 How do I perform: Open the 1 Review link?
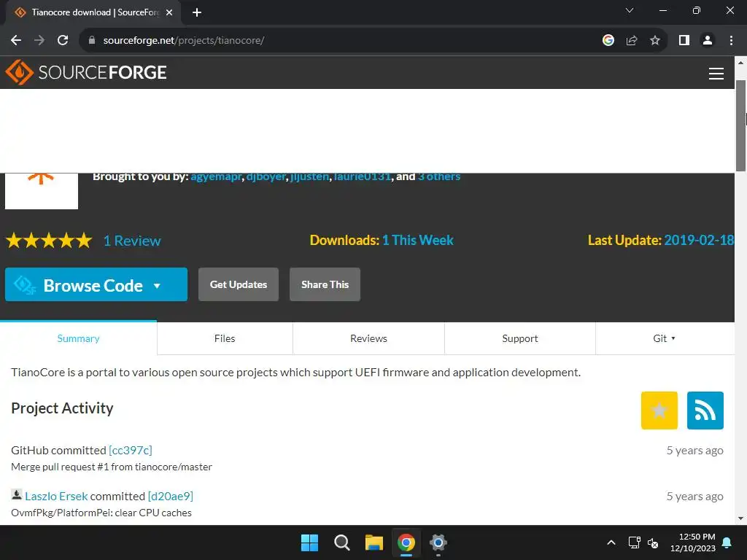click(133, 241)
